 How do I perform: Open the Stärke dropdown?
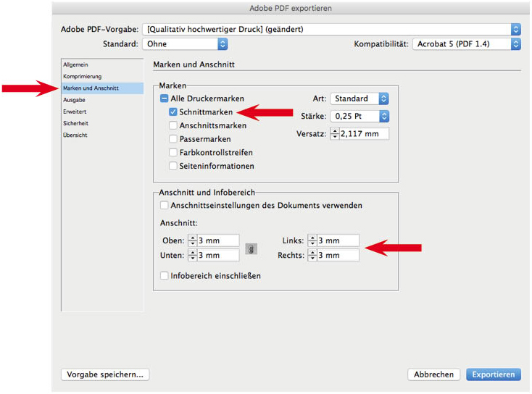click(359, 117)
